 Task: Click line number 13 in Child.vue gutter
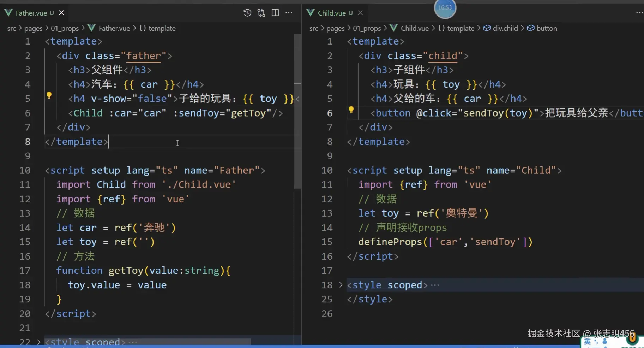tap(327, 213)
